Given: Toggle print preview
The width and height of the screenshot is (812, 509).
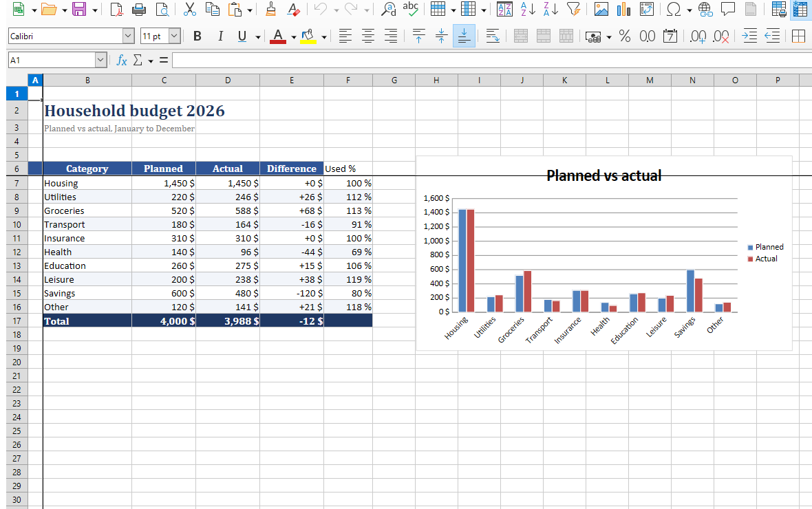Looking at the screenshot, I should [162, 9].
